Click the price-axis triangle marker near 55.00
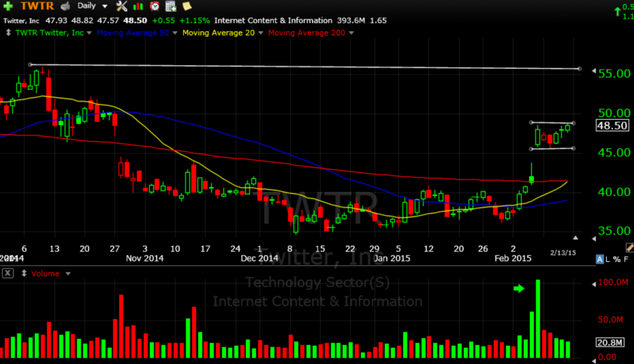This screenshot has height=364, width=634. 594,71
